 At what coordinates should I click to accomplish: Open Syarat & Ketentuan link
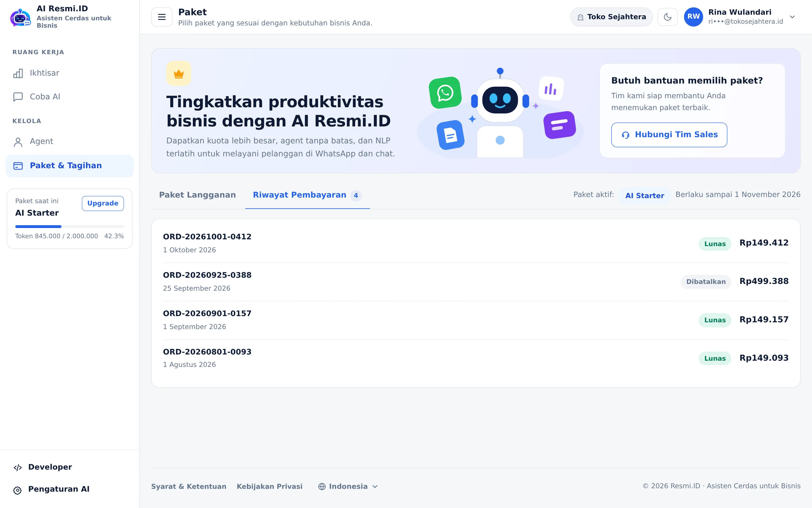(x=189, y=487)
